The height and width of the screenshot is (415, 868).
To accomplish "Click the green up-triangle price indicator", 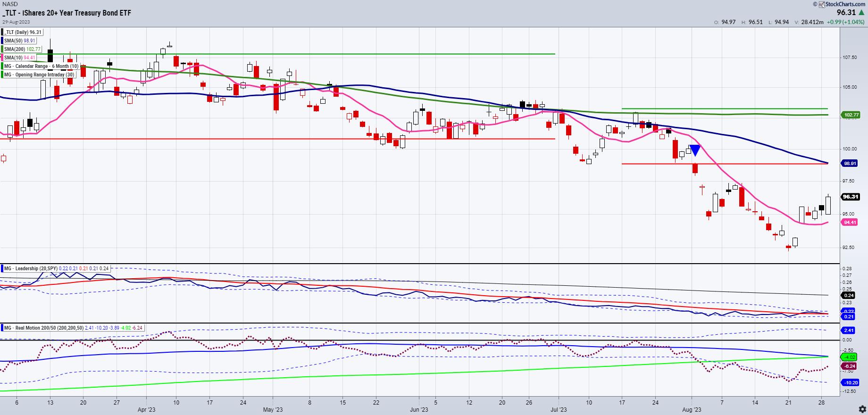I will click(x=863, y=13).
